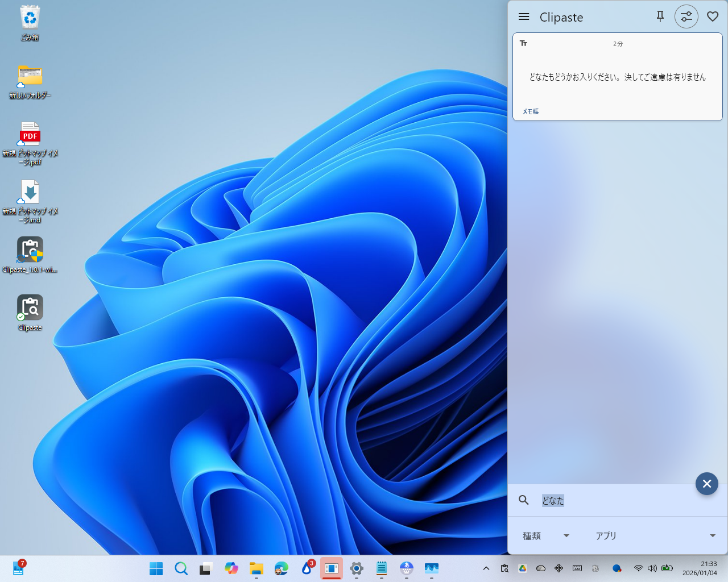Toggle the pin to keep Clipaste on top
This screenshot has height=582, width=728.
(660, 16)
